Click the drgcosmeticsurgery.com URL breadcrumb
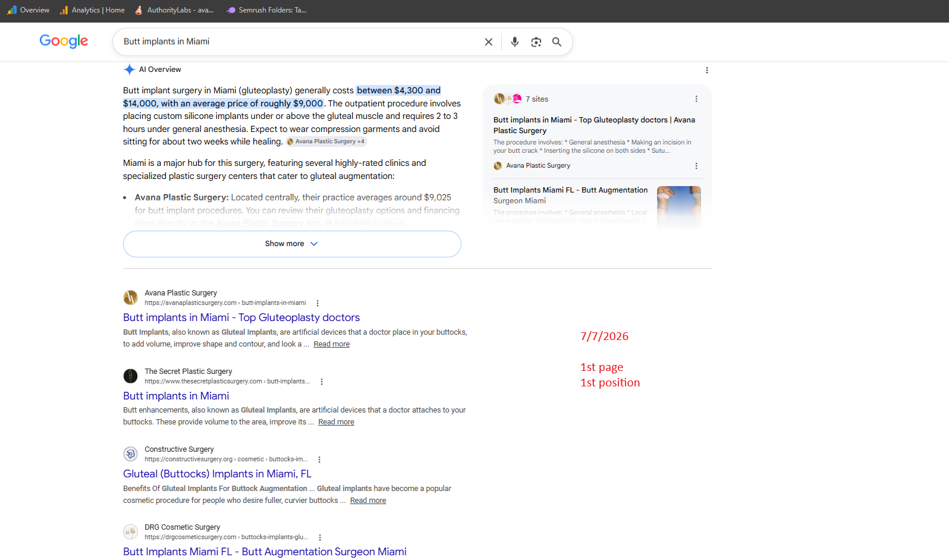This screenshot has height=560, width=949. point(227,537)
